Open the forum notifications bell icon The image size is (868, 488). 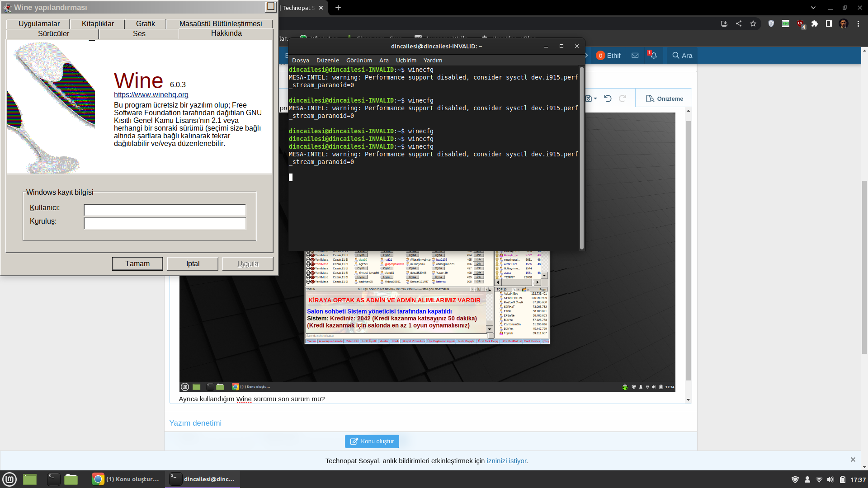[653, 55]
